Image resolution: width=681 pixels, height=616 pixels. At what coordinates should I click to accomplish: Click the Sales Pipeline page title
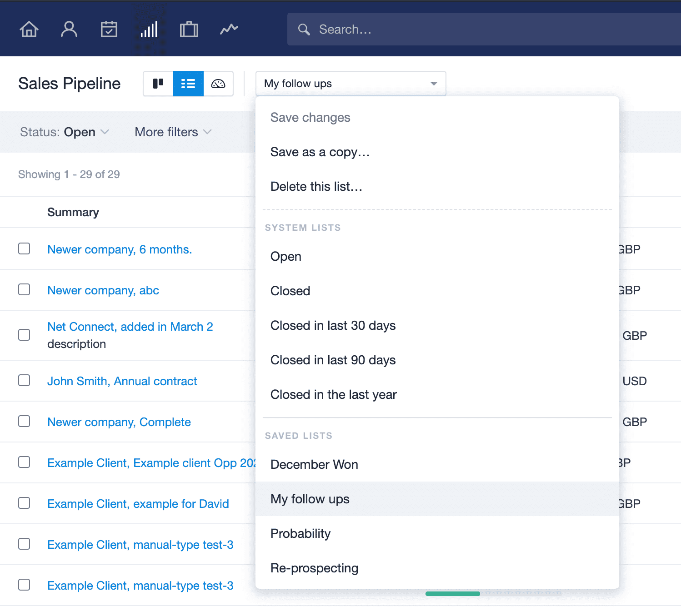[70, 84]
